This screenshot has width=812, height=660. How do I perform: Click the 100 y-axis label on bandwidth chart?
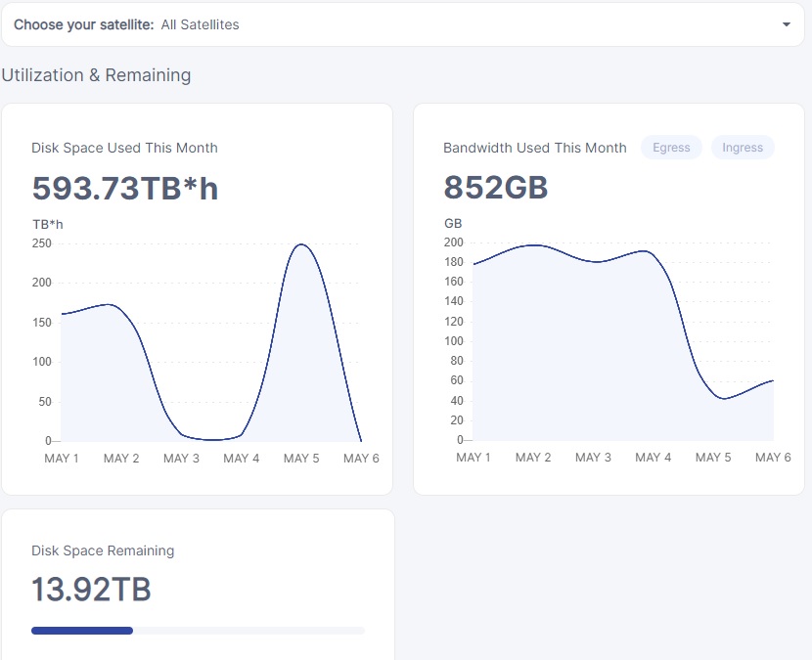pos(453,341)
